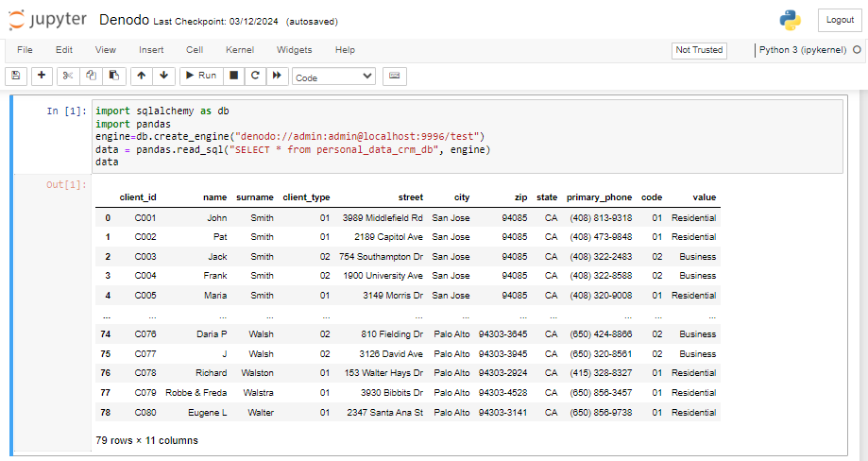This screenshot has height=461, width=868.
Task: Click the Out[1] prompt to collapse output
Action: click(66, 184)
